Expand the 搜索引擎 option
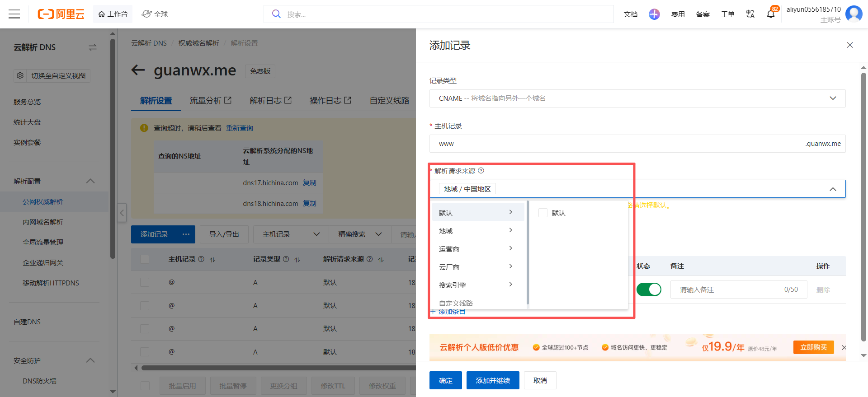Screen dimensions: 868x397 [478, 285]
